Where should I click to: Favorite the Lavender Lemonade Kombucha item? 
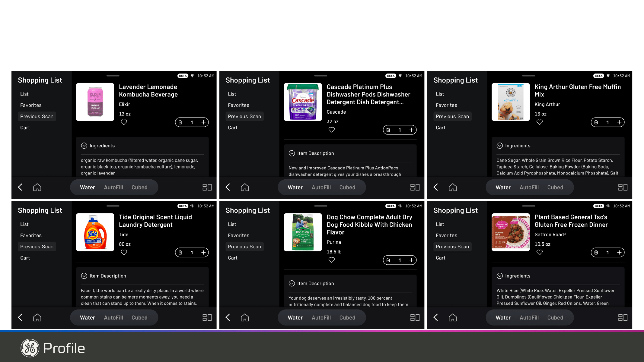124,122
